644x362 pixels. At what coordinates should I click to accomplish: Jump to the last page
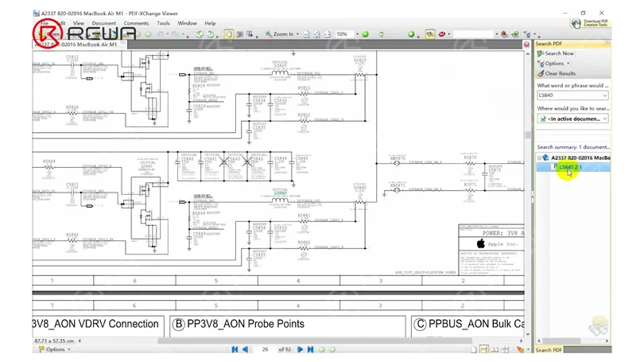pyautogui.click(x=311, y=349)
